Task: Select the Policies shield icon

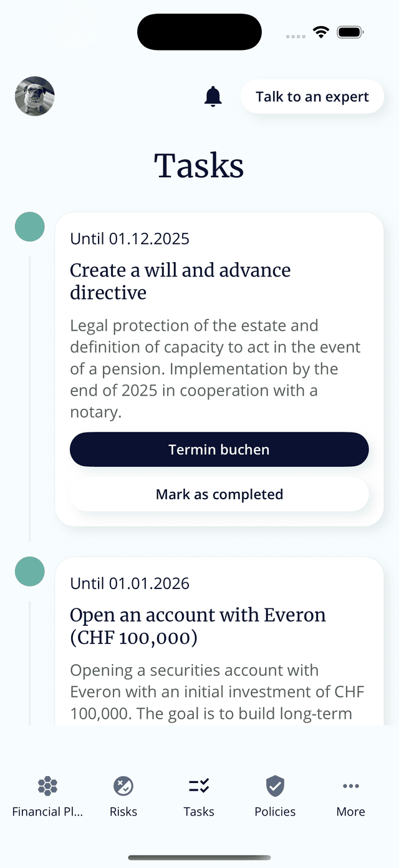Action: [274, 786]
